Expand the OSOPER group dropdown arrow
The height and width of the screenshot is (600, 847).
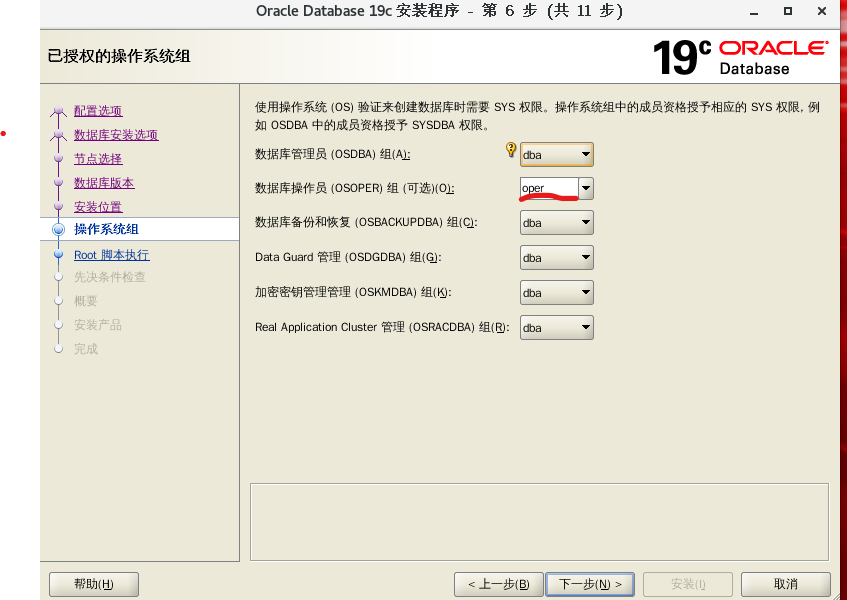tap(586, 188)
